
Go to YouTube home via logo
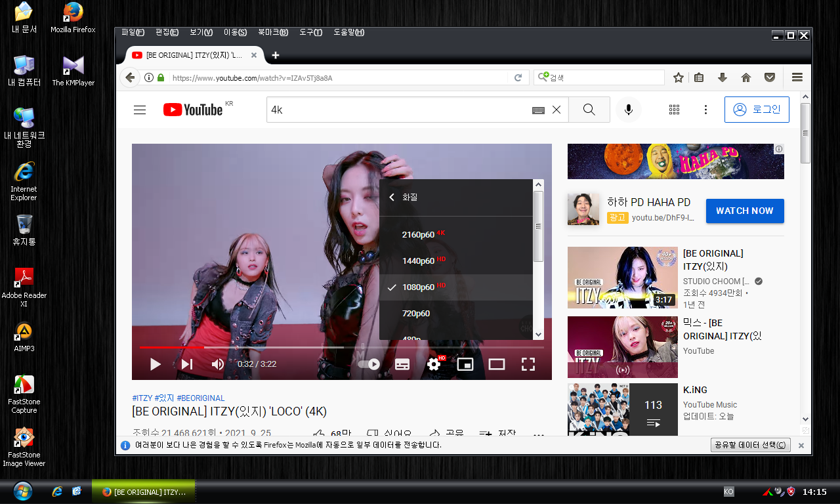(193, 110)
